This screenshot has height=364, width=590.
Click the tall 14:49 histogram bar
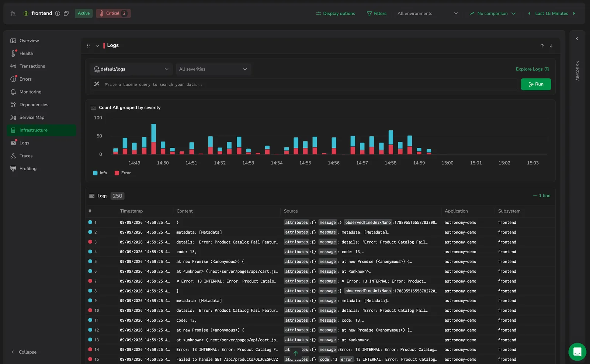153,139
